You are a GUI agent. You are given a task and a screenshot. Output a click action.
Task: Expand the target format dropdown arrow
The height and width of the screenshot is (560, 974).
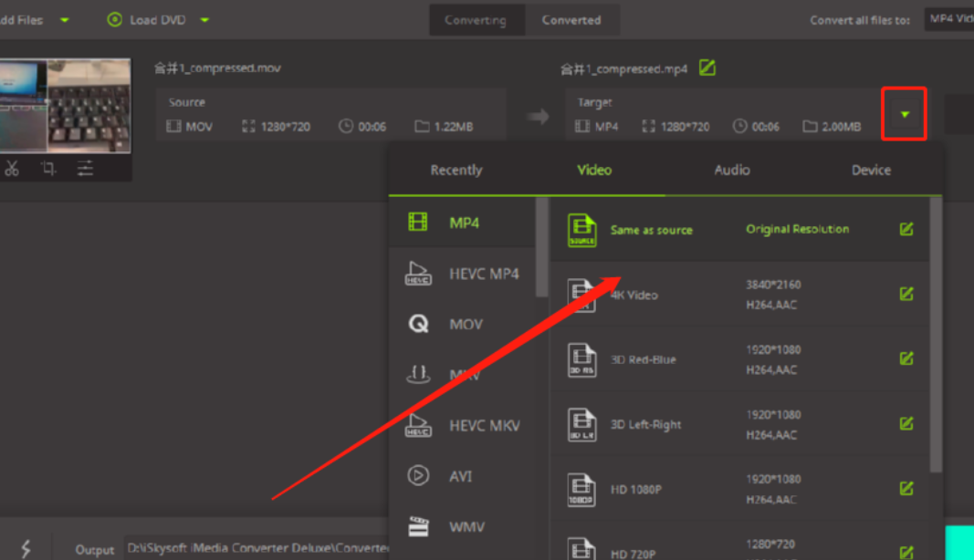pyautogui.click(x=904, y=114)
